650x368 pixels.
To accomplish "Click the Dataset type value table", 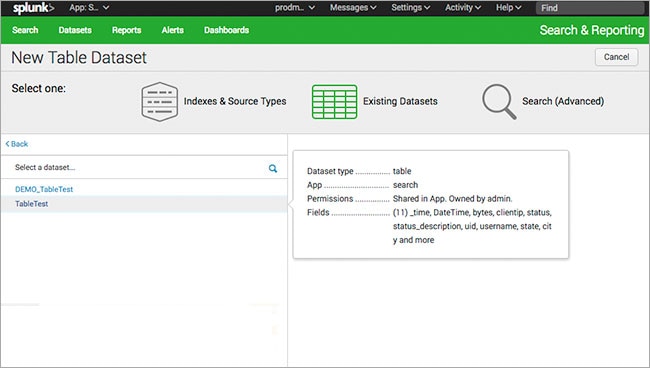I will 402,171.
